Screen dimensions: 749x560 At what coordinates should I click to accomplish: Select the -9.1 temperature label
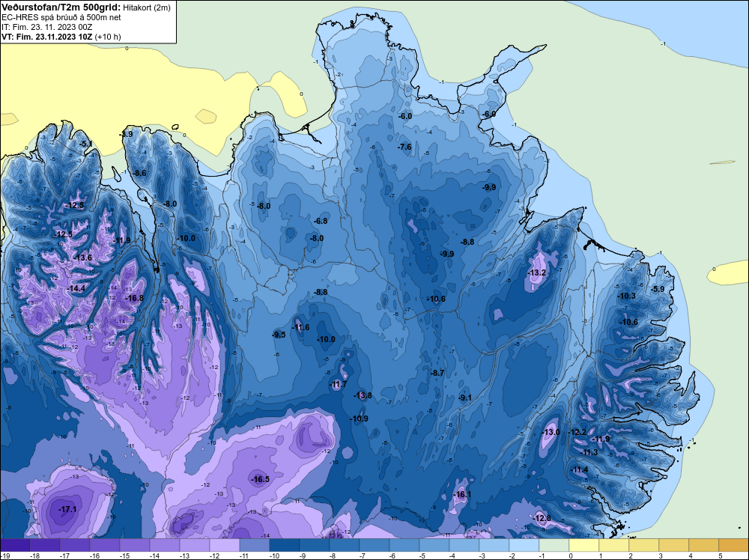[465, 398]
